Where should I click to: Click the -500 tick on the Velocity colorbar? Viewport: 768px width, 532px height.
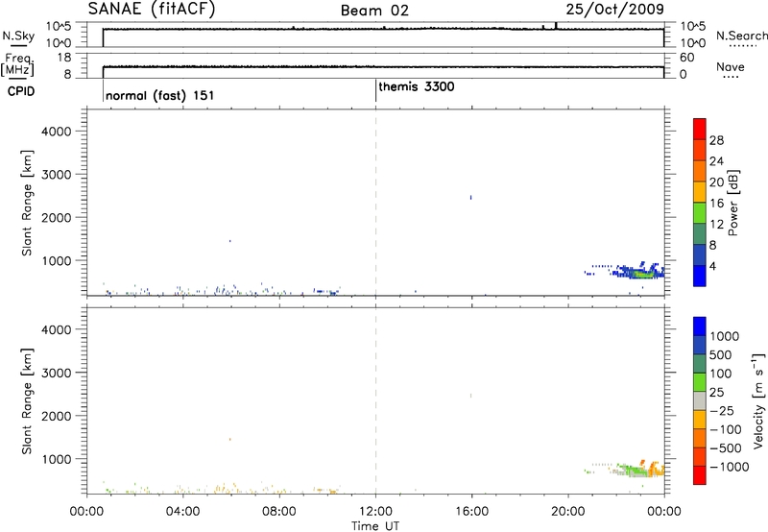726,447
